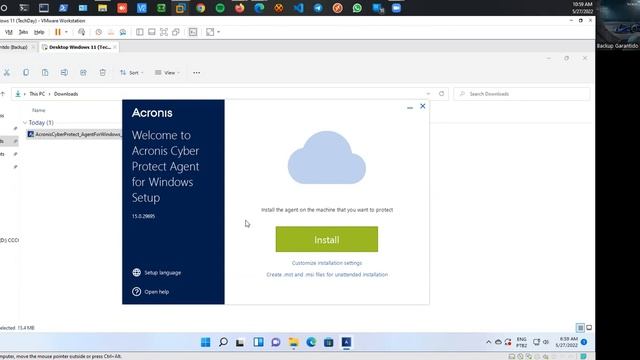640x360 pixels.
Task: Open WhatsApp in host taskbar
Action: coord(357,8)
